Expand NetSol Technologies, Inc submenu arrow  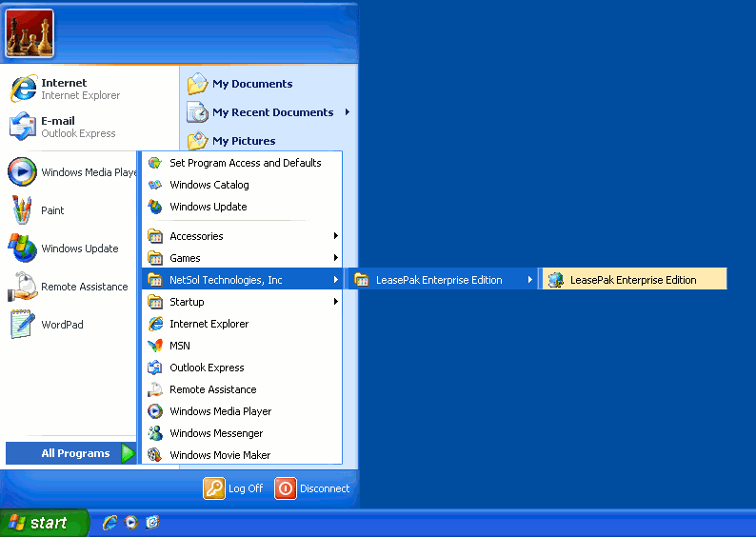pos(335,280)
